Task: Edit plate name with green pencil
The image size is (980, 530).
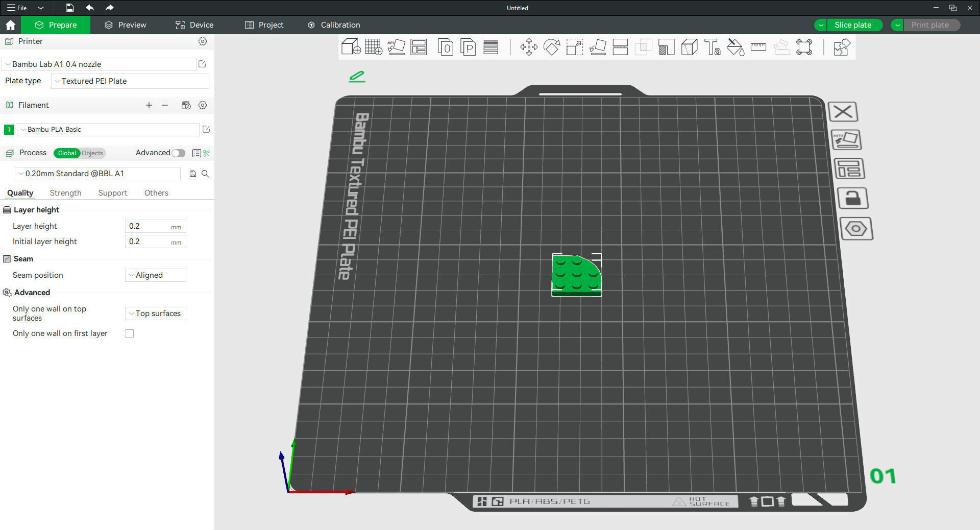Action: click(357, 77)
